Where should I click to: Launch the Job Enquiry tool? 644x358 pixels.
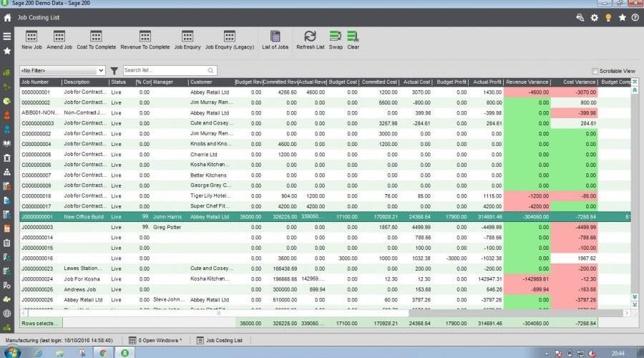(x=187, y=40)
